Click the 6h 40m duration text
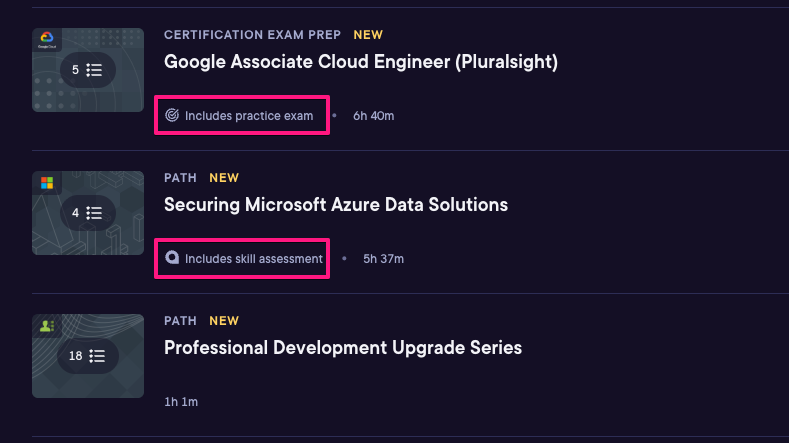 coord(374,116)
